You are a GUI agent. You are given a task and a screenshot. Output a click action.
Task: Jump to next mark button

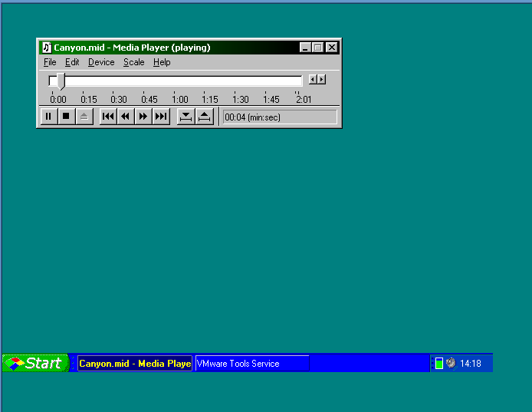tap(161, 117)
